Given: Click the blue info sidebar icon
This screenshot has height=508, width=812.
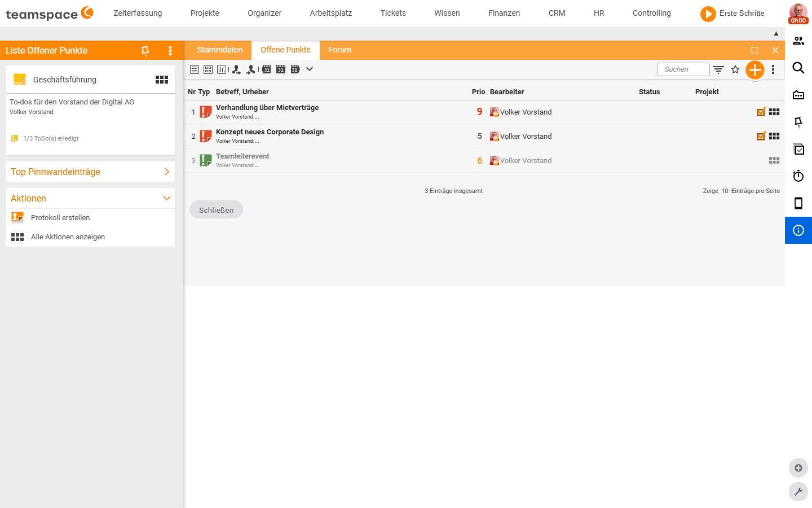Looking at the screenshot, I should coord(798,230).
